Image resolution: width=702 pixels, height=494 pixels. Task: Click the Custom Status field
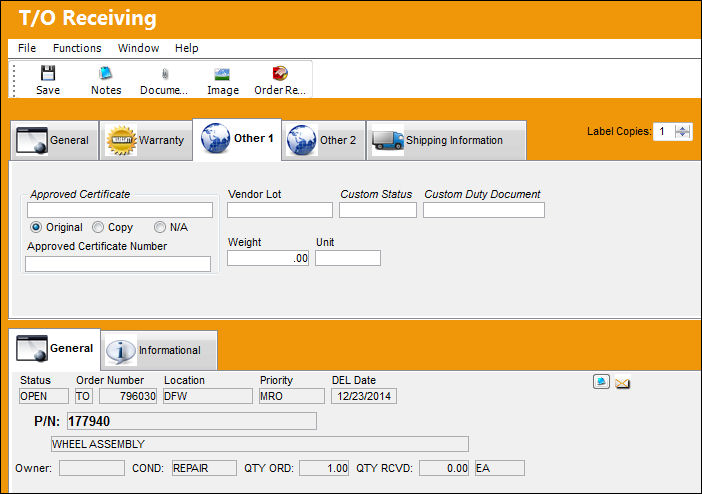coord(378,210)
